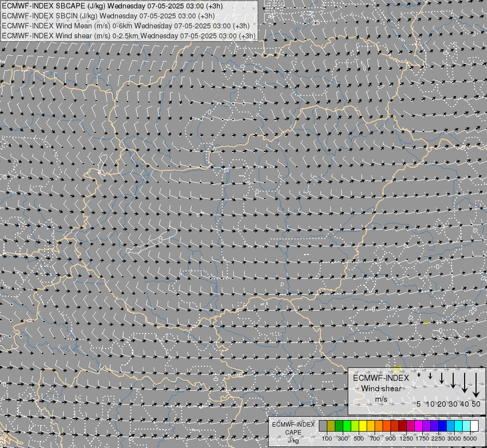Click the Wind Mean 0-6km title line
The image size is (487, 448).
(x=126, y=26)
